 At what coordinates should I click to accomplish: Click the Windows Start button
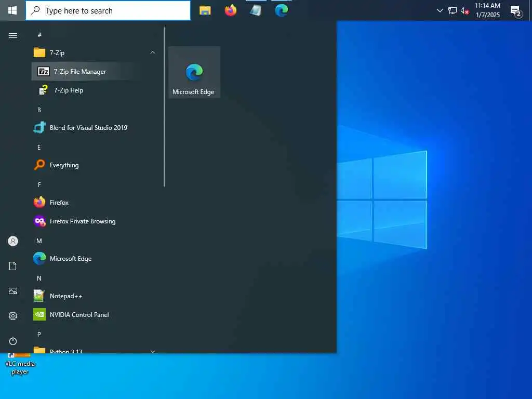tap(12, 10)
